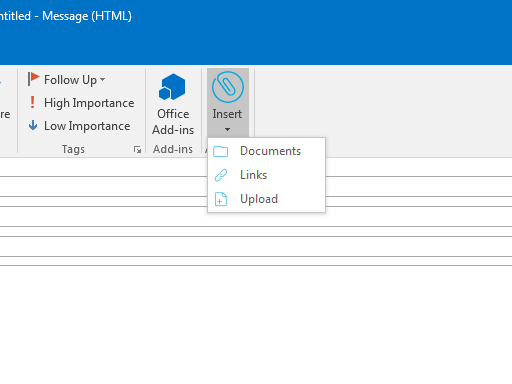Click the Tags group label
The width and height of the screenshot is (512, 384).
(73, 149)
